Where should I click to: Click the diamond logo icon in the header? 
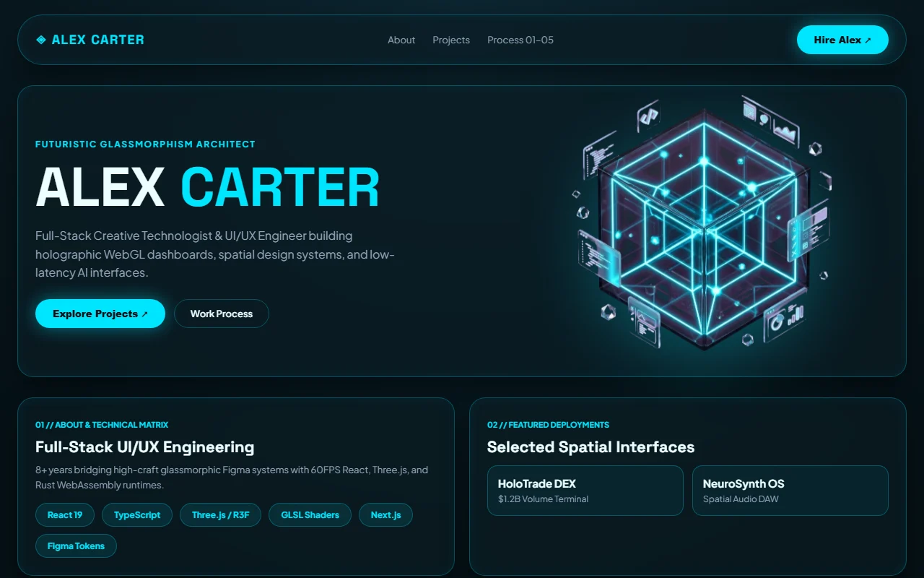click(41, 40)
